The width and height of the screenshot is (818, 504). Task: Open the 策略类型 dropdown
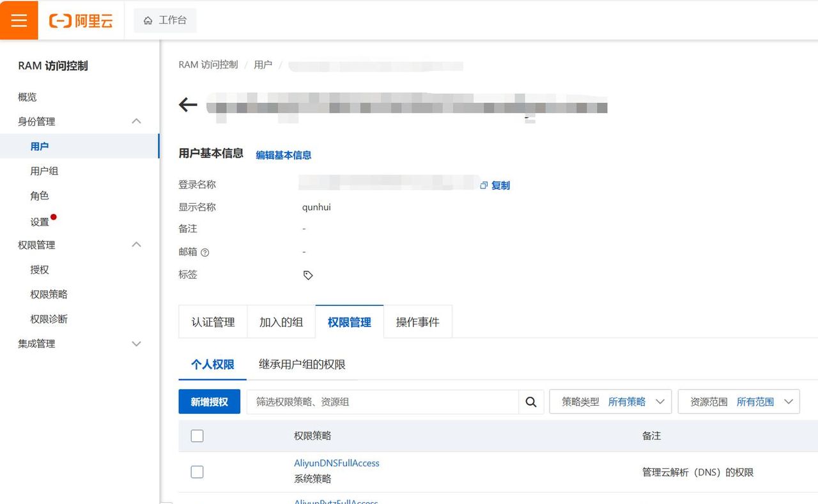coord(610,402)
